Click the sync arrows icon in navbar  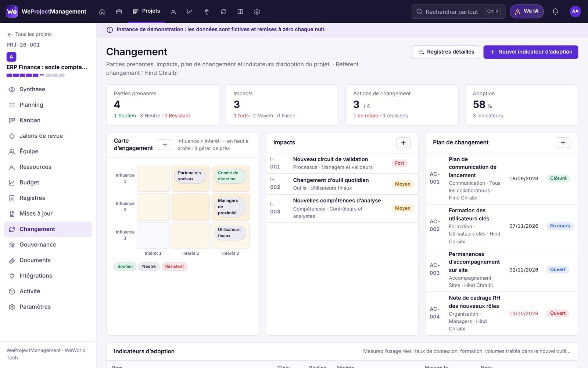[x=223, y=12]
